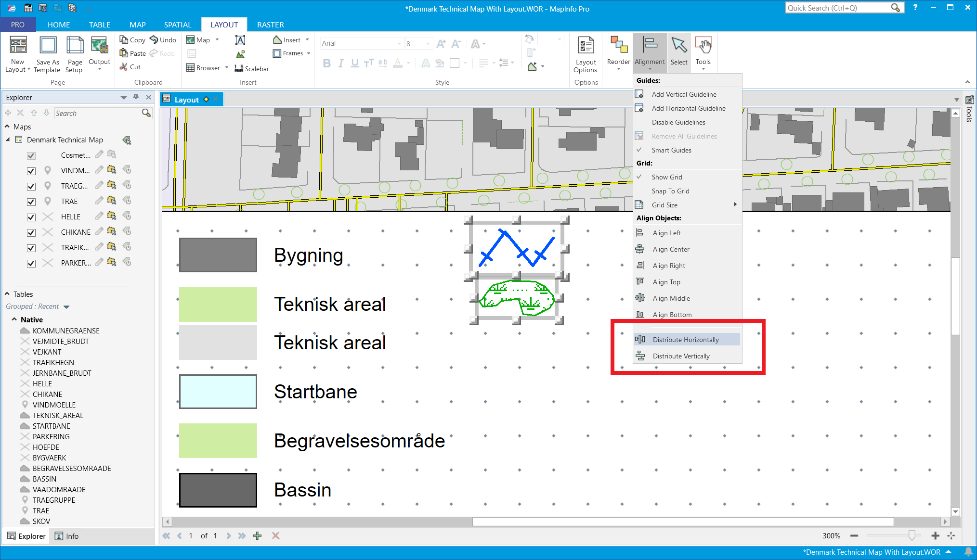
Task: Click the Explorer Search field
Action: [96, 113]
